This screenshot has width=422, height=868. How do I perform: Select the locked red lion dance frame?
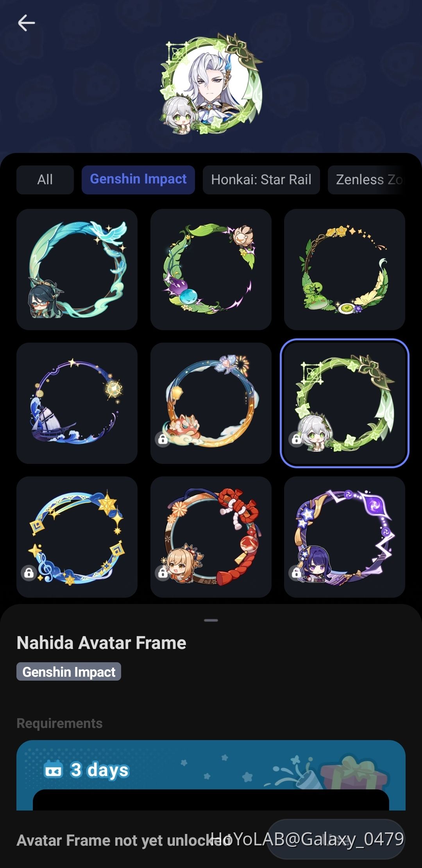pyautogui.click(x=211, y=403)
